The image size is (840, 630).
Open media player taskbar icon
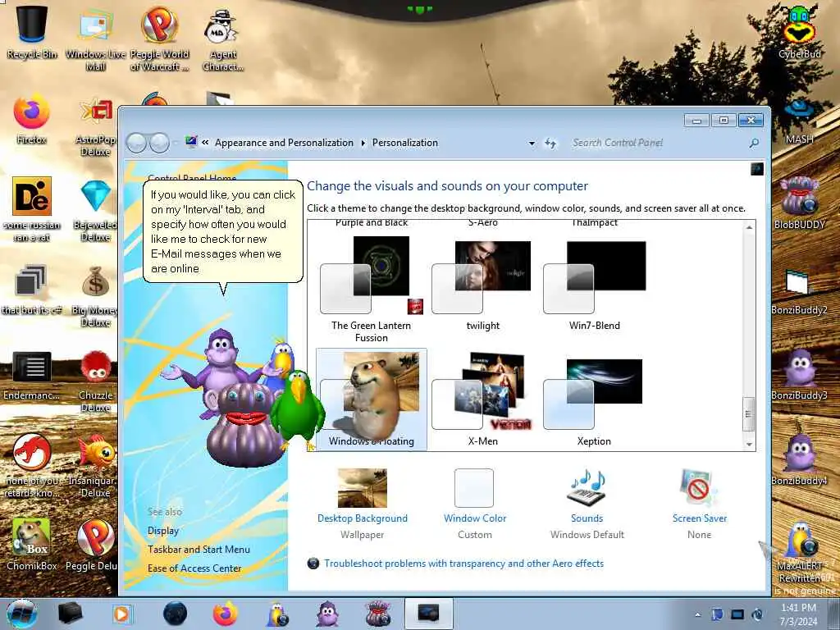(122, 614)
